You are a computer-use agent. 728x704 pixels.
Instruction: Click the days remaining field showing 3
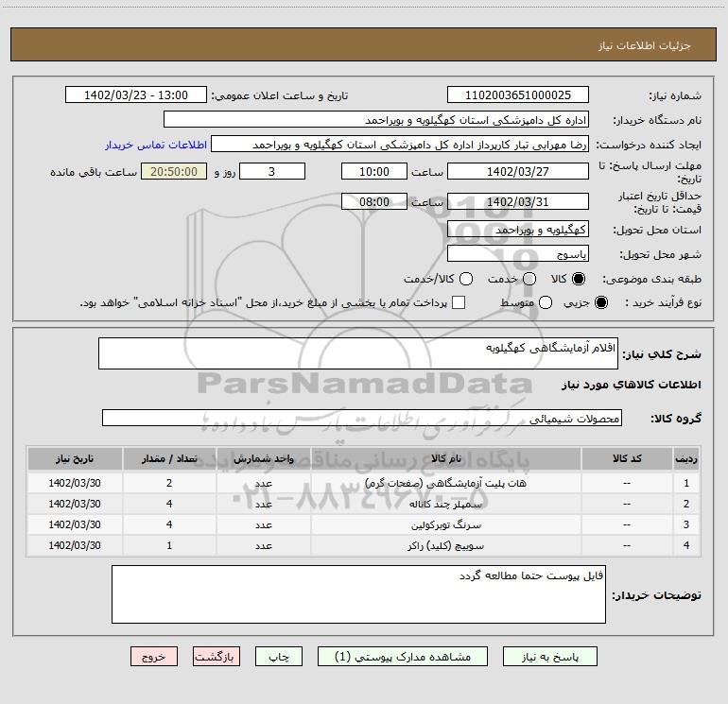(x=272, y=171)
